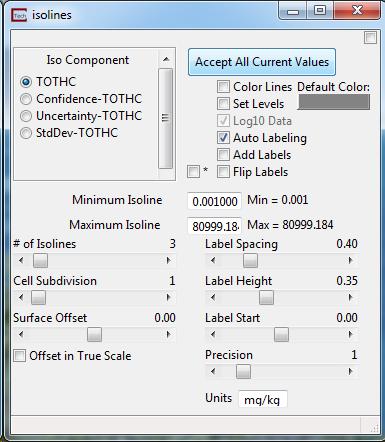The image size is (385, 442).
Task: Enable the Set Levels checkbox
Action: pos(223,104)
